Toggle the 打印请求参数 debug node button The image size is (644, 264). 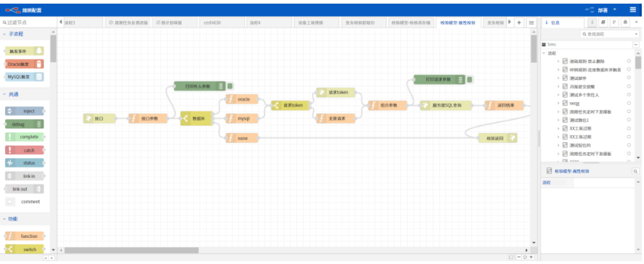coord(470,79)
